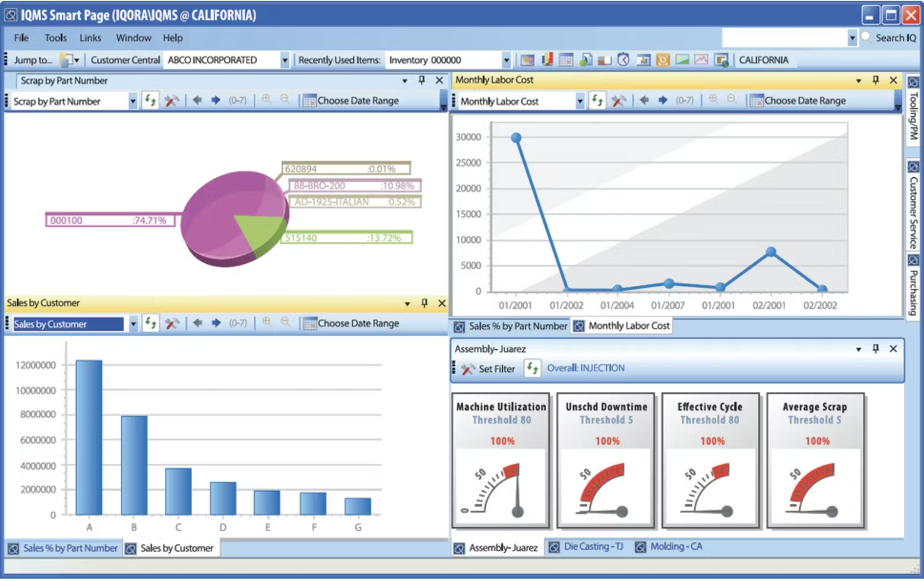Open the Customer Central dropdown for ABCO INCORPORATED
Screen dimensions: 924x581
point(285,59)
